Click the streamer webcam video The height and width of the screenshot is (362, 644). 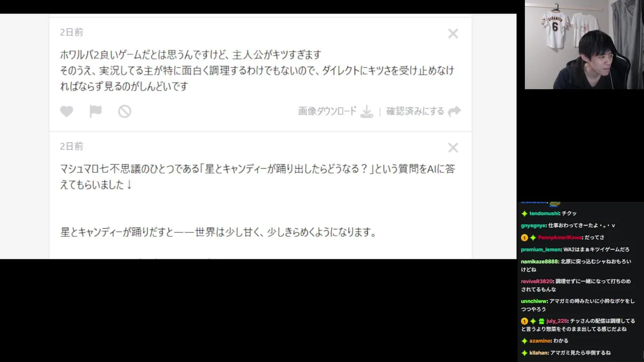click(x=584, y=45)
